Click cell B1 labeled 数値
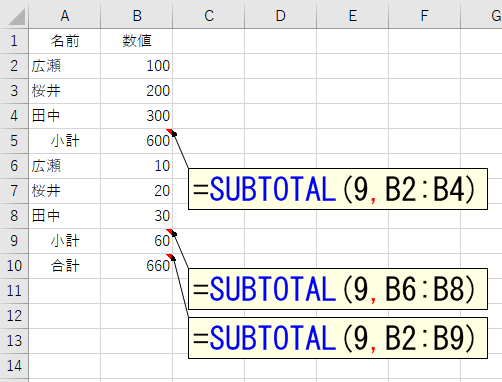Screen dimensions: 502x382 (x=137, y=41)
